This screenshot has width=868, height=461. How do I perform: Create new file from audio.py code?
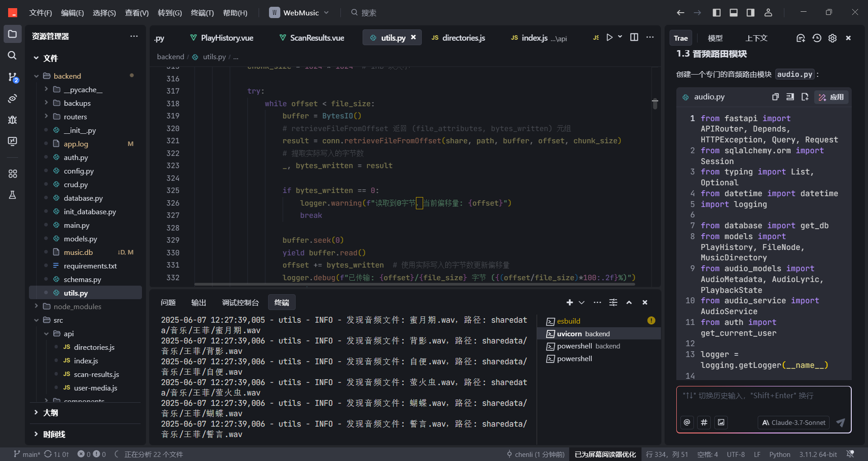(805, 97)
